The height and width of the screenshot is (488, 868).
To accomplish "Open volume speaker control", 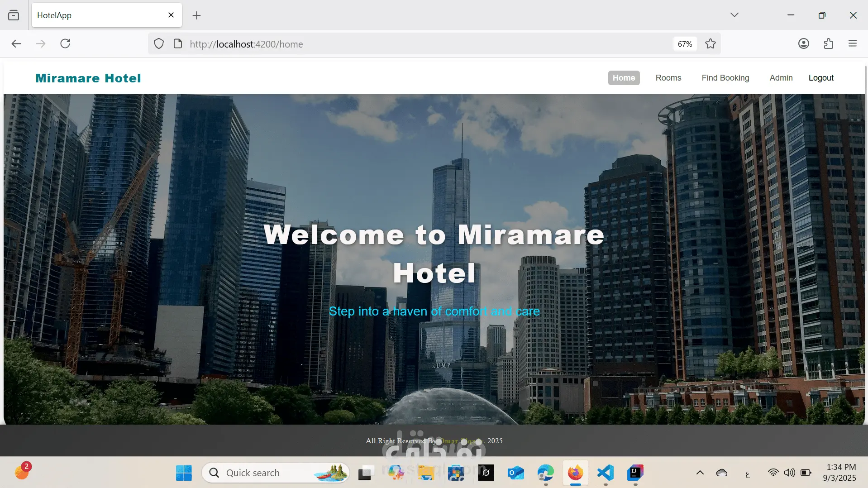I will [789, 473].
